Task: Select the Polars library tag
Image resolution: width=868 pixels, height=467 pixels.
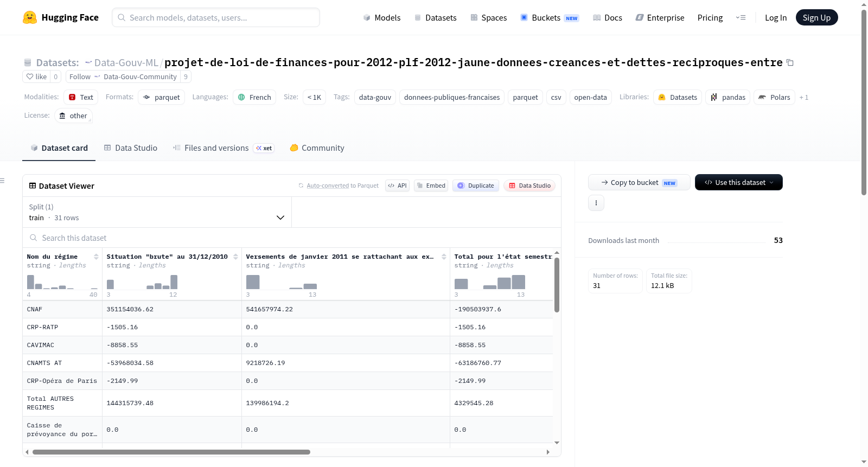Action: click(x=774, y=97)
